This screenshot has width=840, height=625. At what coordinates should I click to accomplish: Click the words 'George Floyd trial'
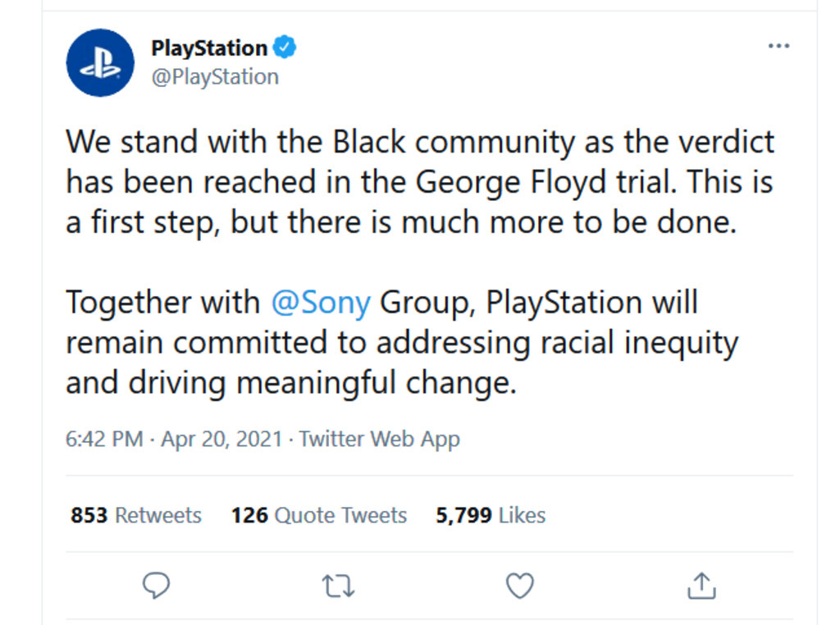pos(543,182)
